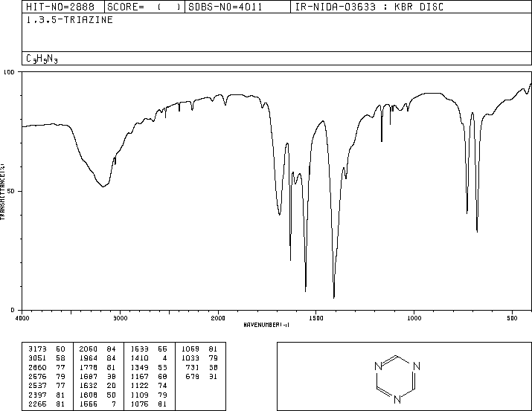The image size is (532, 411).
Task: Click the SCORE= header field
Action: coord(144,7)
